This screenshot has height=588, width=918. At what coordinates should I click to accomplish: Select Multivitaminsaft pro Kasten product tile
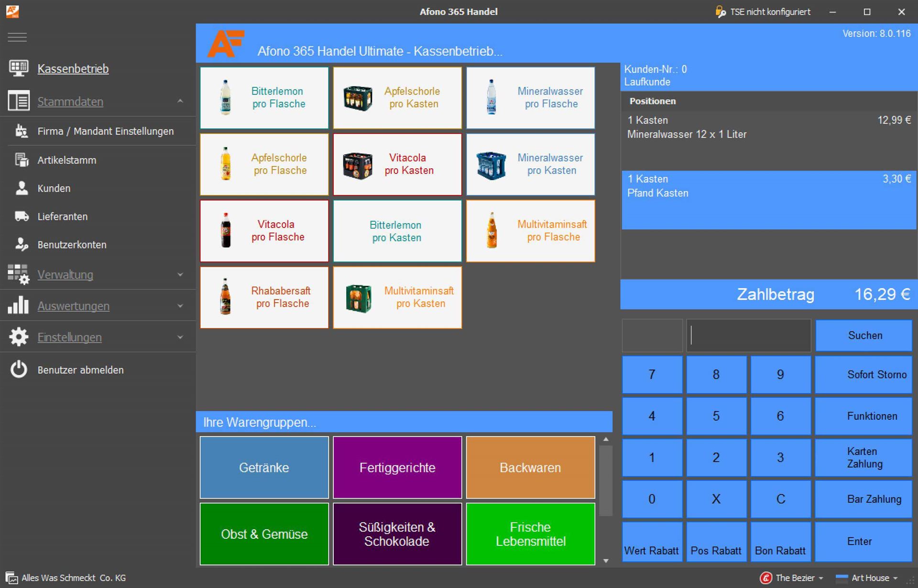(397, 297)
